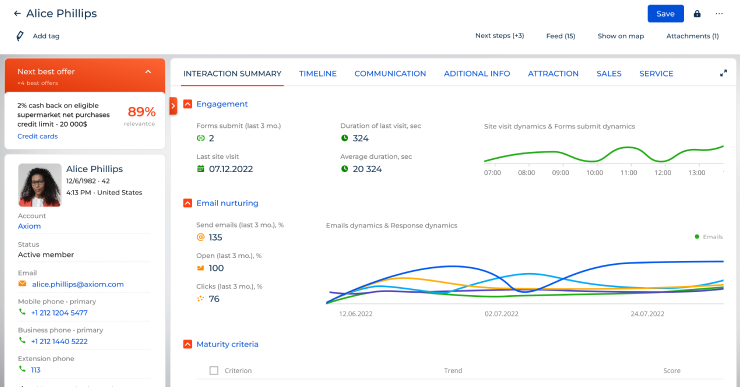Click the 4:13 PM · United States text

pos(104,193)
